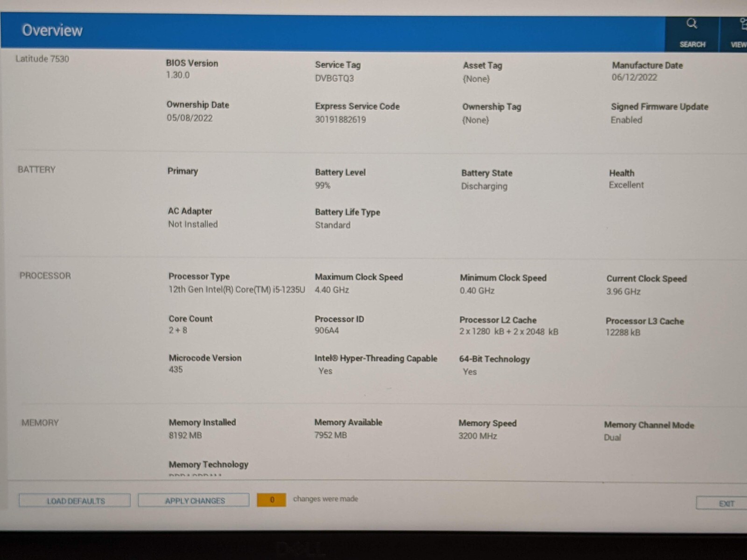
Task: Select the Service Tag value DVBGTQ3
Action: [334, 78]
